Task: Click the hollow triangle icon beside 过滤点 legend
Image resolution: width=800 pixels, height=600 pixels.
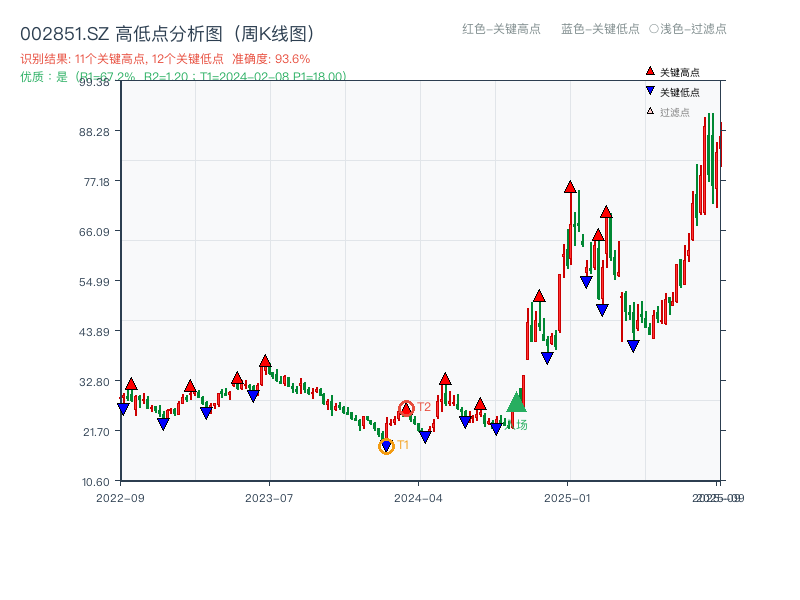Action: (x=650, y=111)
